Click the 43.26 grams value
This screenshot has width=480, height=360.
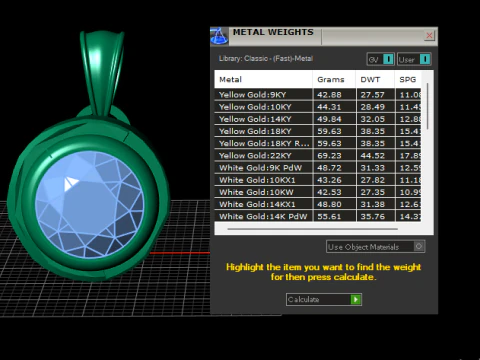pyautogui.click(x=329, y=180)
